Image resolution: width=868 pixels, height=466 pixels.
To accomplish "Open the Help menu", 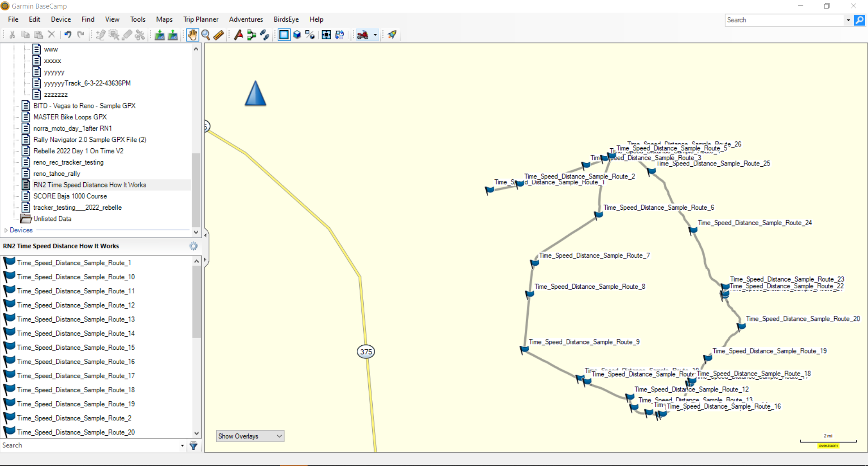I will click(x=316, y=19).
